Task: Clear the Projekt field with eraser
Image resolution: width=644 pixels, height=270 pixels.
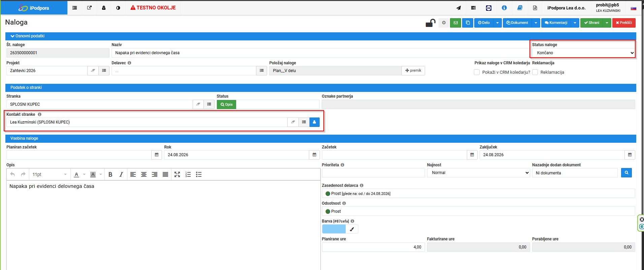Action: [93, 71]
